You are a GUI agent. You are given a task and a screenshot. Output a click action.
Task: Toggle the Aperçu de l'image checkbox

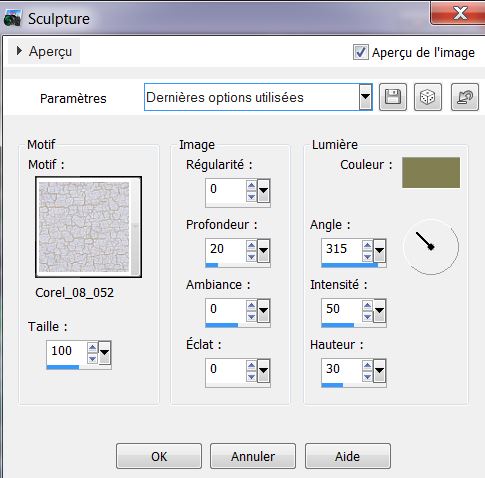click(x=361, y=52)
